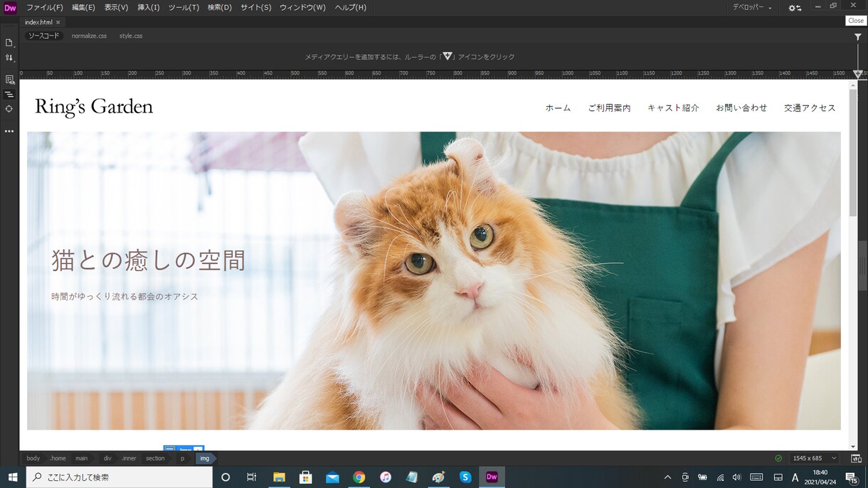Select the main tag in tag selector
868x488 pixels.
82,459
